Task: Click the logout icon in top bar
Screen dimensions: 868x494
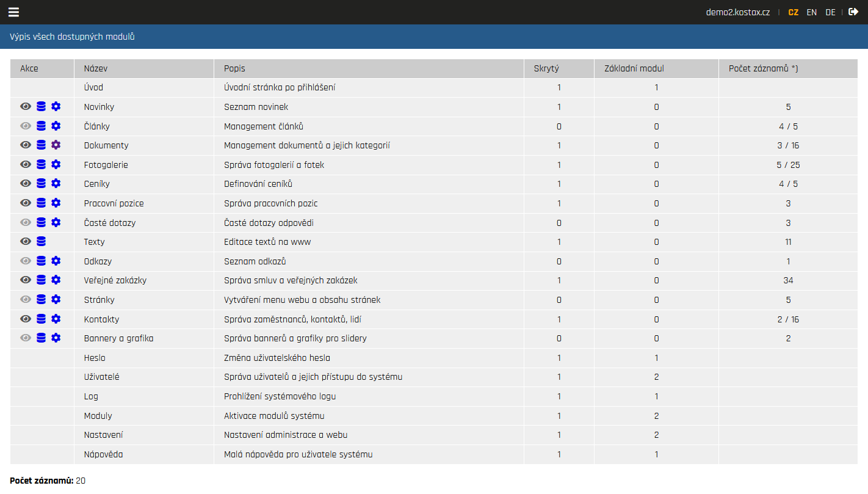Action: point(853,12)
